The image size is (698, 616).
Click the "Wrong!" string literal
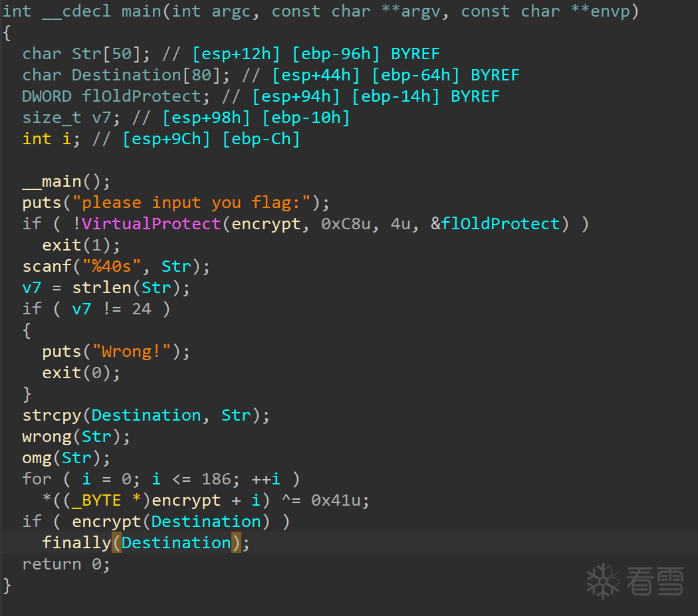132,351
